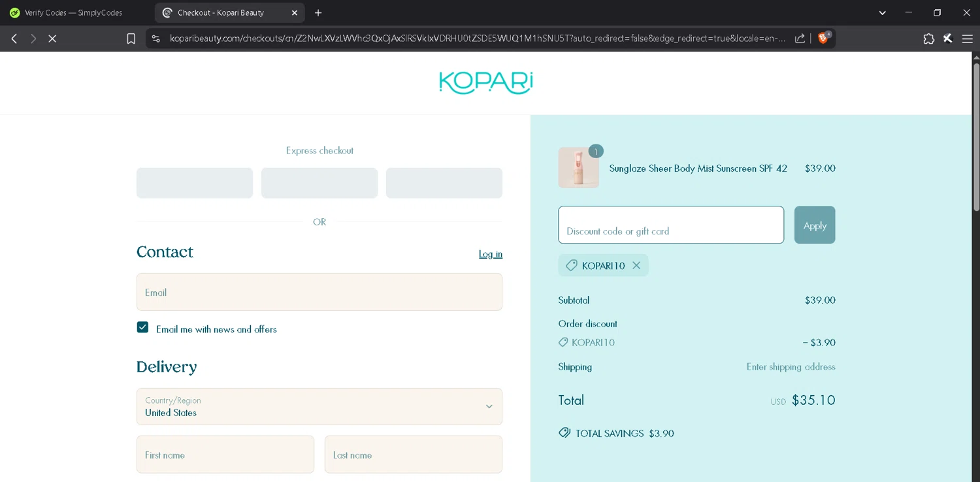Click the Total amount $35.10
The height and width of the screenshot is (482, 980).
(813, 400)
